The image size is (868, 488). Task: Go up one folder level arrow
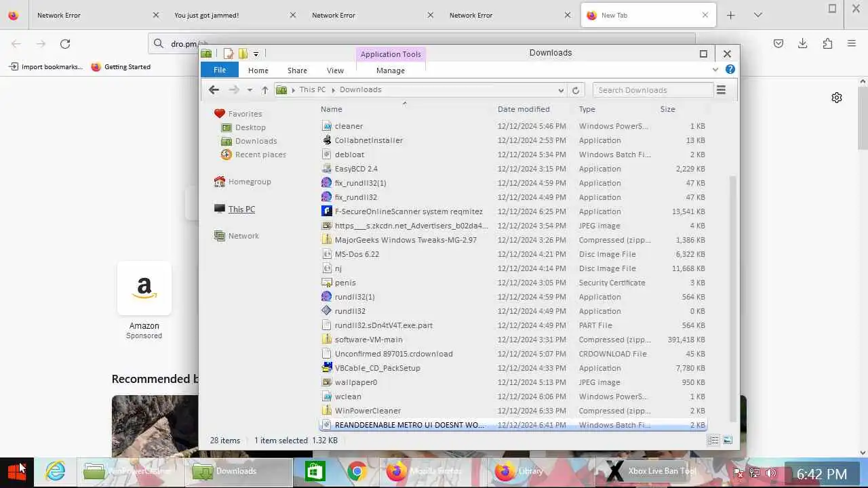pyautogui.click(x=265, y=89)
